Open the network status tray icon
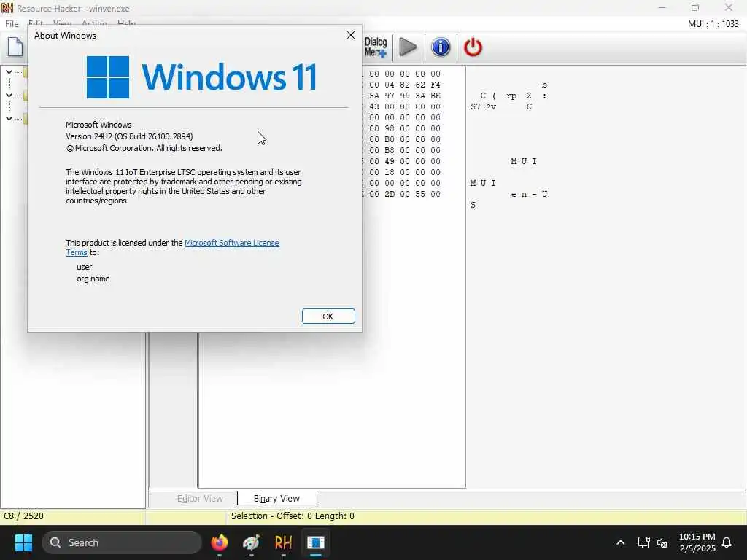 click(643, 542)
